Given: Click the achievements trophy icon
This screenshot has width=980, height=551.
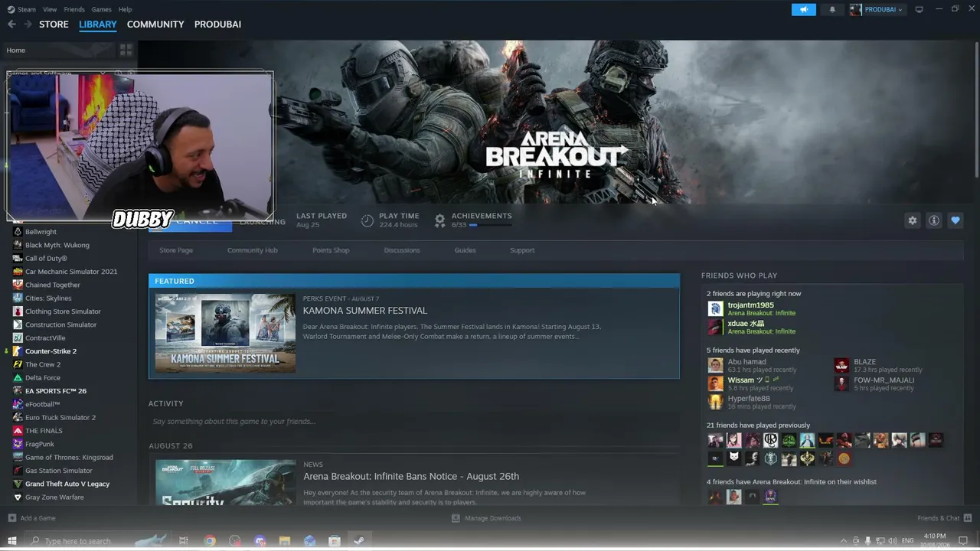Looking at the screenshot, I should click(x=439, y=220).
